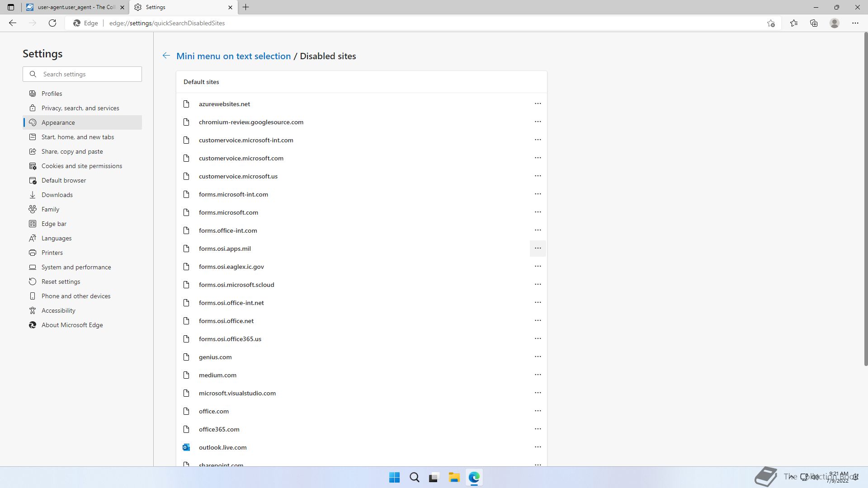Open more actions for customervoice.microsoft.us

(538, 176)
